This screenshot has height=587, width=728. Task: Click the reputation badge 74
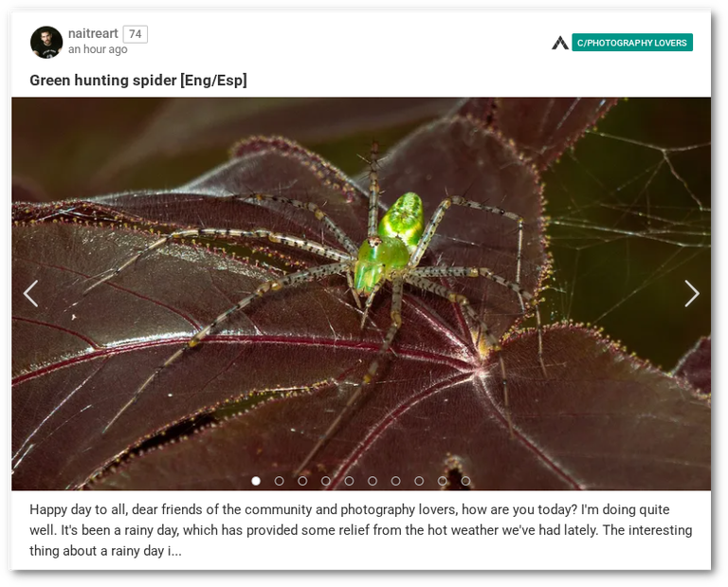(136, 34)
